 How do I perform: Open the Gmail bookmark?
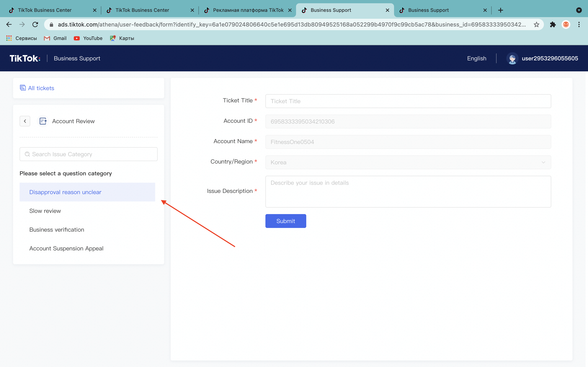(55, 38)
